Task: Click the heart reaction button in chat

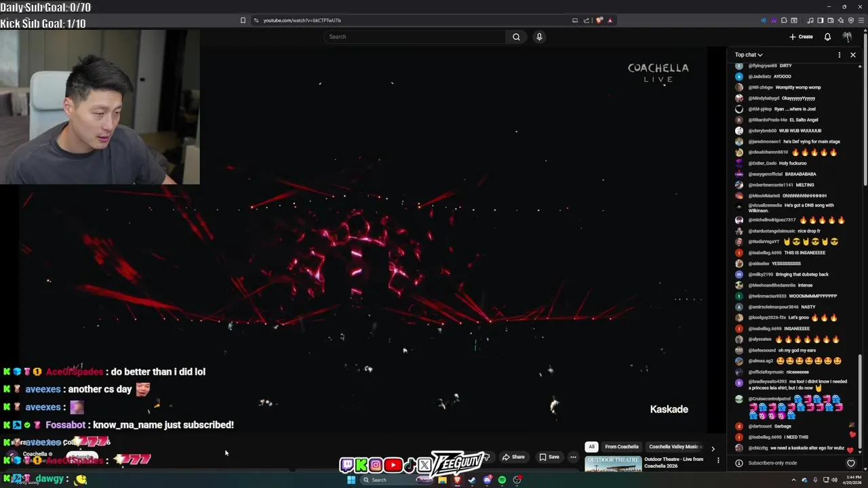Action: (851, 463)
